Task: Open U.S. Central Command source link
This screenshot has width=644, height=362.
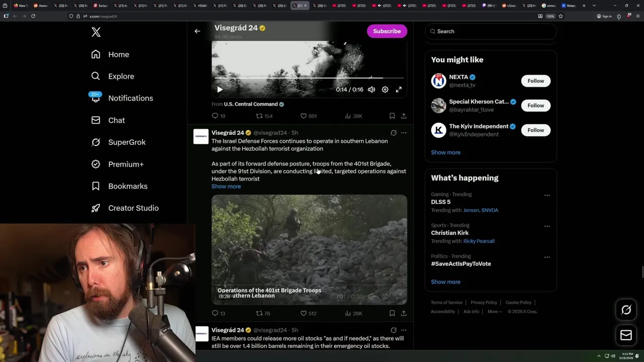Action: click(x=251, y=104)
